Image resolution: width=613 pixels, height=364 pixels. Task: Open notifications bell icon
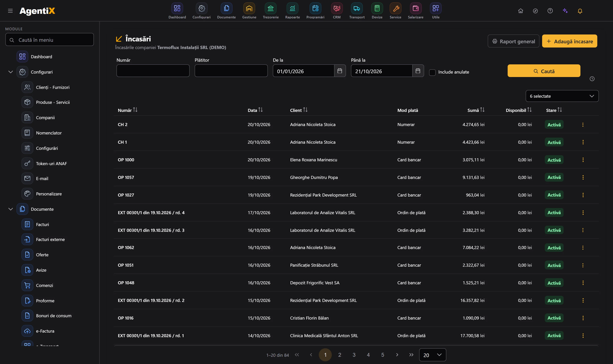(580, 11)
